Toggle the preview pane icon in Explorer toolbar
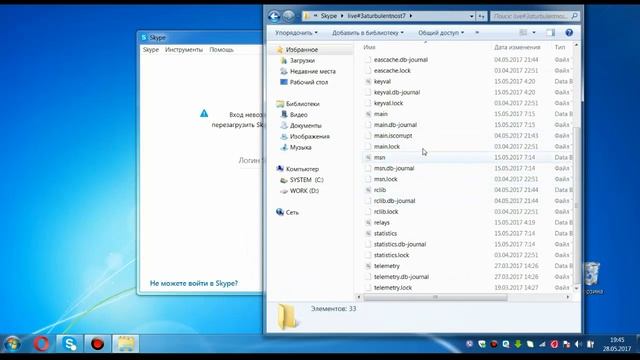This screenshot has width=640, height=360. tap(550, 33)
